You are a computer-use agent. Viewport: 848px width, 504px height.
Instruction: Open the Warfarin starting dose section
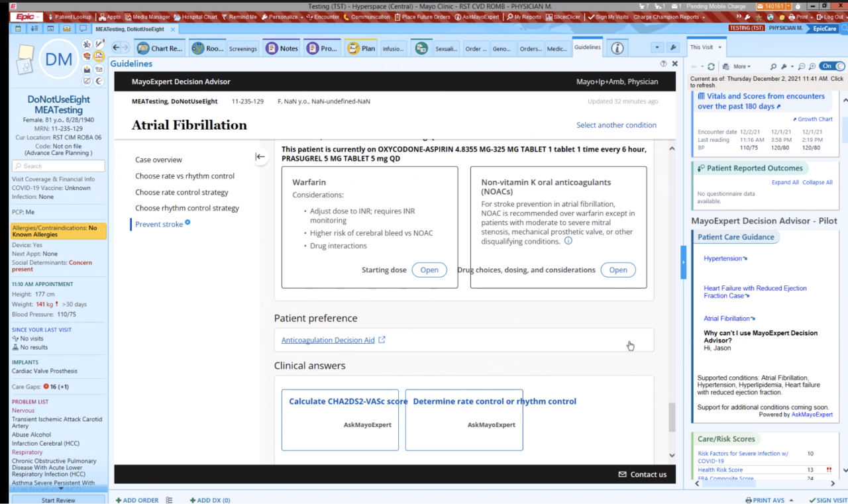tap(429, 270)
